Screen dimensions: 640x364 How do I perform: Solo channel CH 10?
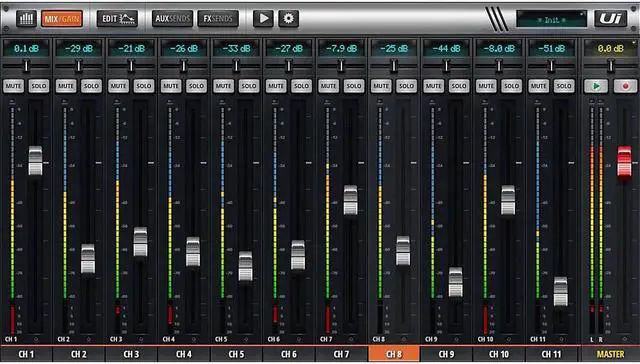(511, 86)
